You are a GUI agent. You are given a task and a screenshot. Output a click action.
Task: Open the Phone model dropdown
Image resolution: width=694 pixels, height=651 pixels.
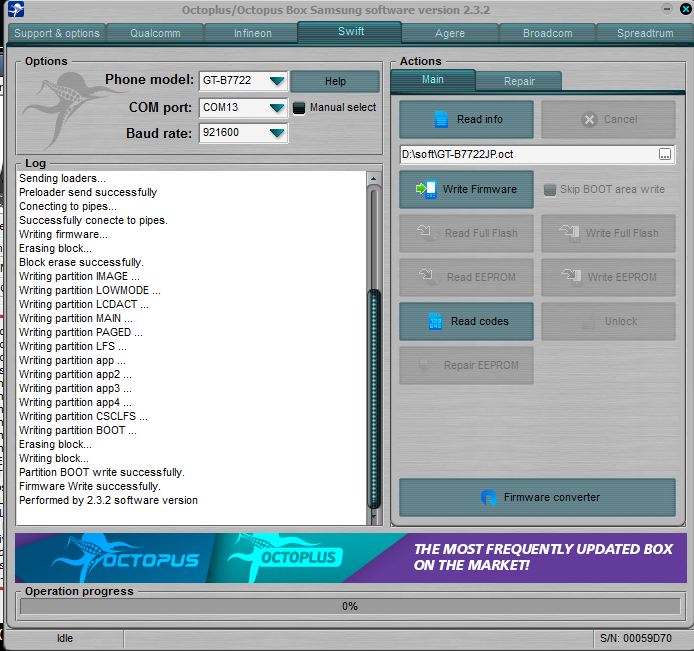[x=277, y=81]
